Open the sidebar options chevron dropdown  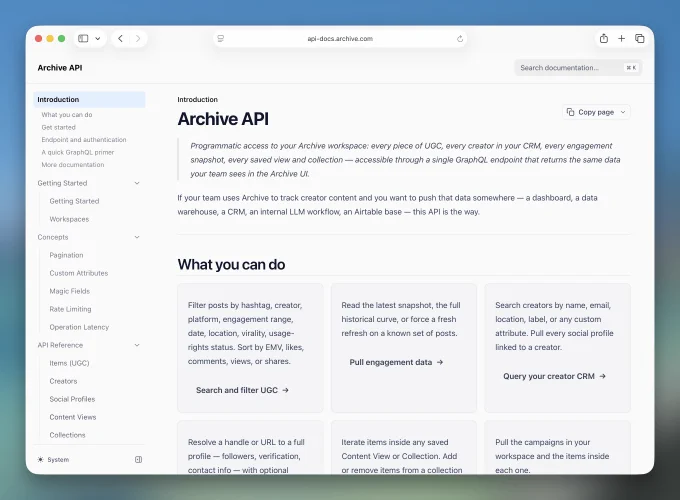tap(98, 39)
